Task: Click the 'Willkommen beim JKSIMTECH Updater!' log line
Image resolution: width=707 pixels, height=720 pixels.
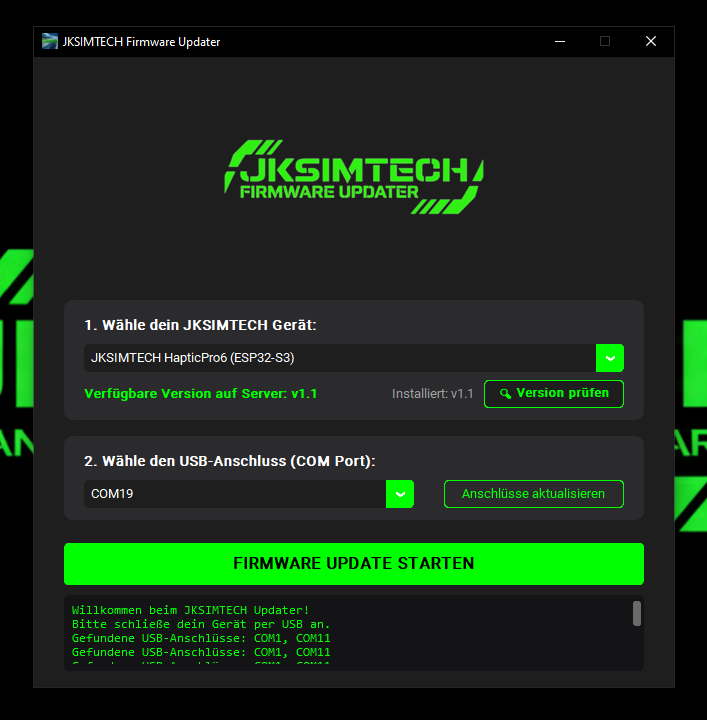Action: tap(191, 610)
